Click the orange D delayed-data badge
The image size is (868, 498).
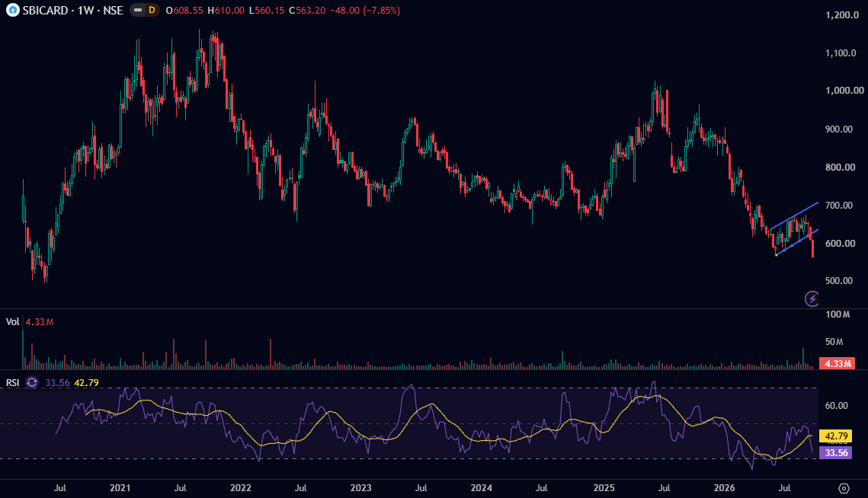[152, 10]
